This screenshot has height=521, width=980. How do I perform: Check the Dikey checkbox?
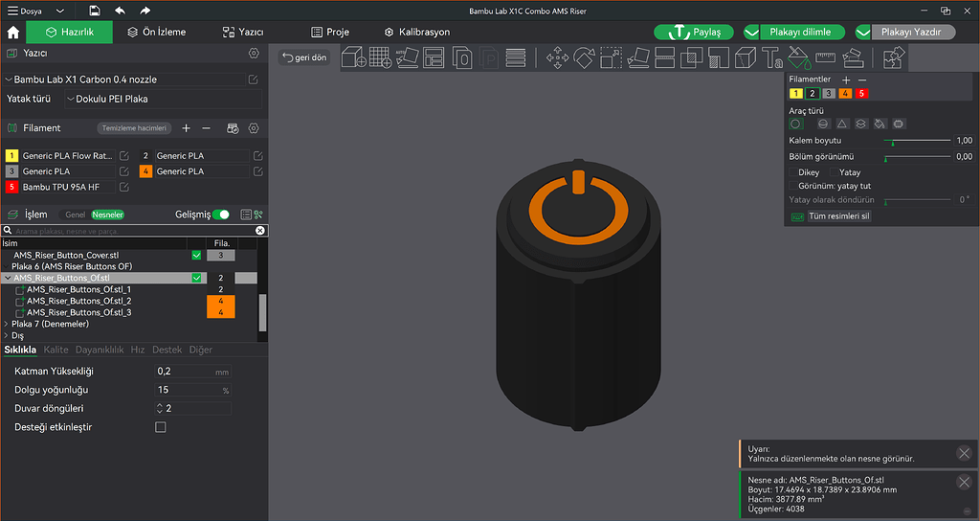793,172
